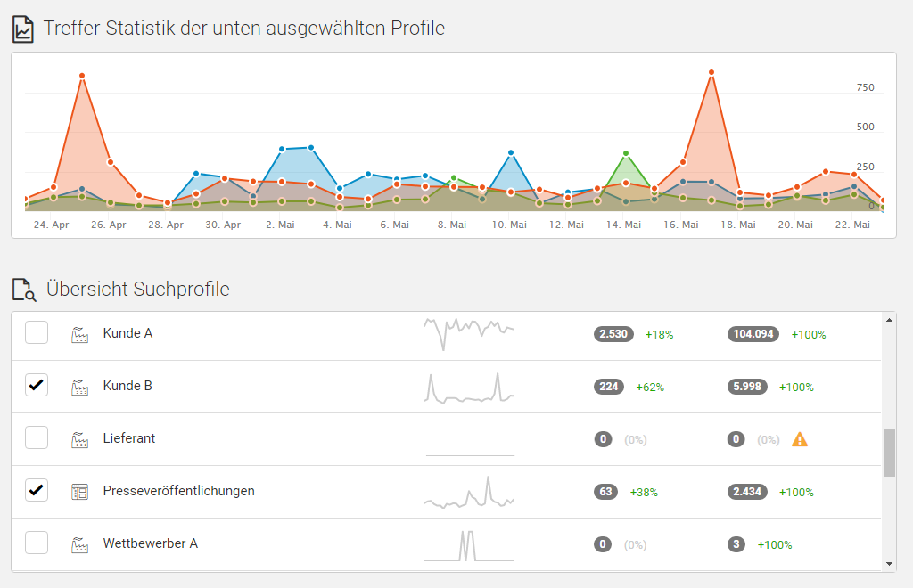Click the news icon for Presseveröffentlichungen

click(x=80, y=491)
